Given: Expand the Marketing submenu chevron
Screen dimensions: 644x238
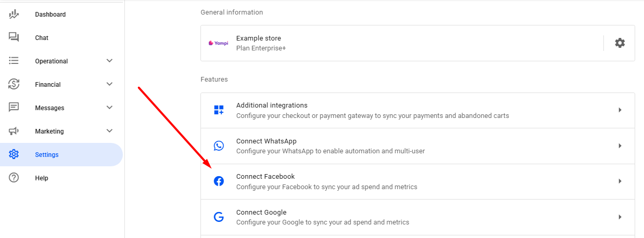Looking at the screenshot, I should (x=109, y=131).
